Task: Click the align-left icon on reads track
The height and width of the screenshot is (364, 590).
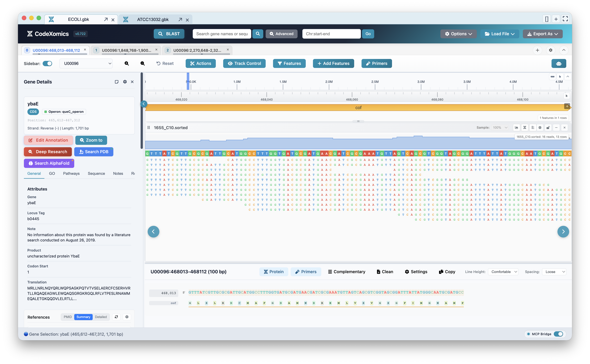Action: pyautogui.click(x=533, y=128)
